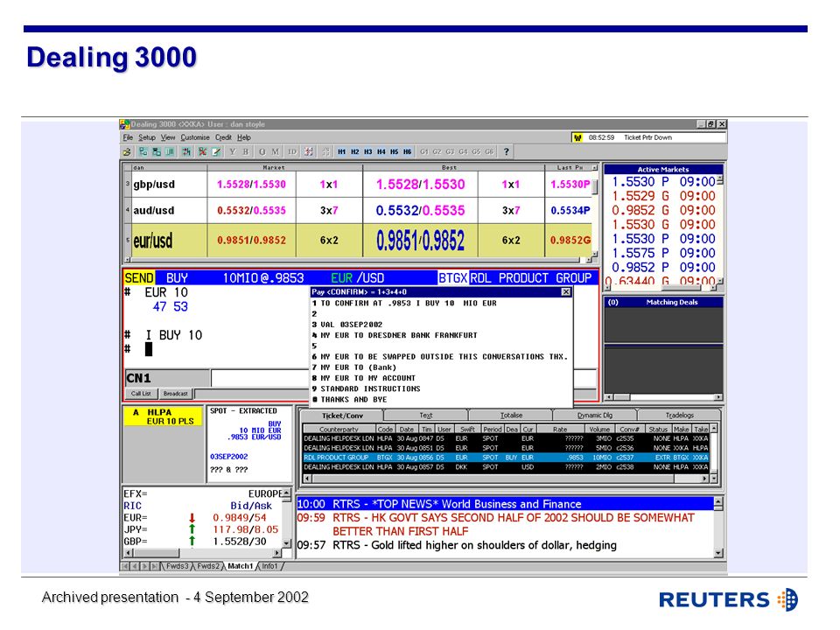The width and height of the screenshot is (840, 630).
Task: Close the Pay CONFIRM popup
Action: pos(566,292)
